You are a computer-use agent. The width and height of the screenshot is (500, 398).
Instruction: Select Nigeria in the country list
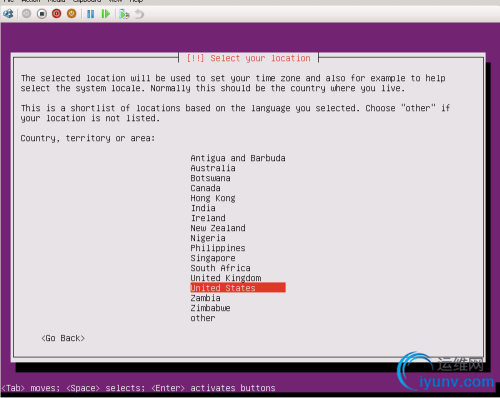(x=208, y=238)
